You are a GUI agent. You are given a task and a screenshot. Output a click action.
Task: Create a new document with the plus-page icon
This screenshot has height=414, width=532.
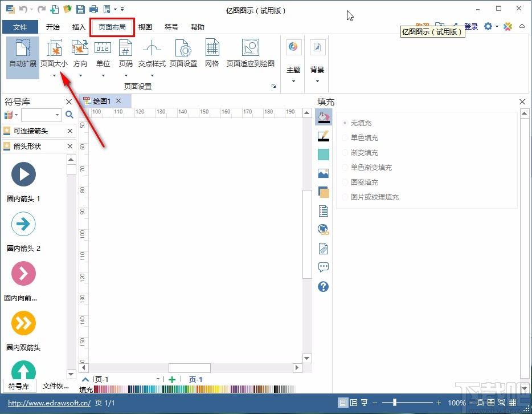point(54,9)
